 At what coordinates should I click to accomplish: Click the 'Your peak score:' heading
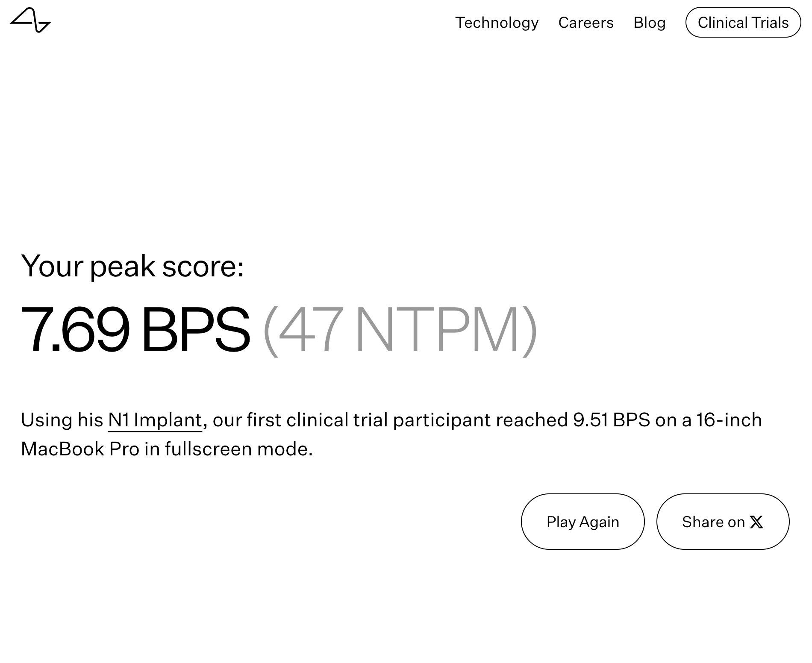(x=132, y=266)
